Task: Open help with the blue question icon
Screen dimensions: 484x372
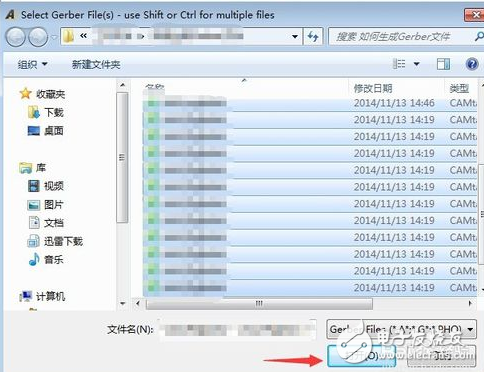Action: (x=472, y=63)
